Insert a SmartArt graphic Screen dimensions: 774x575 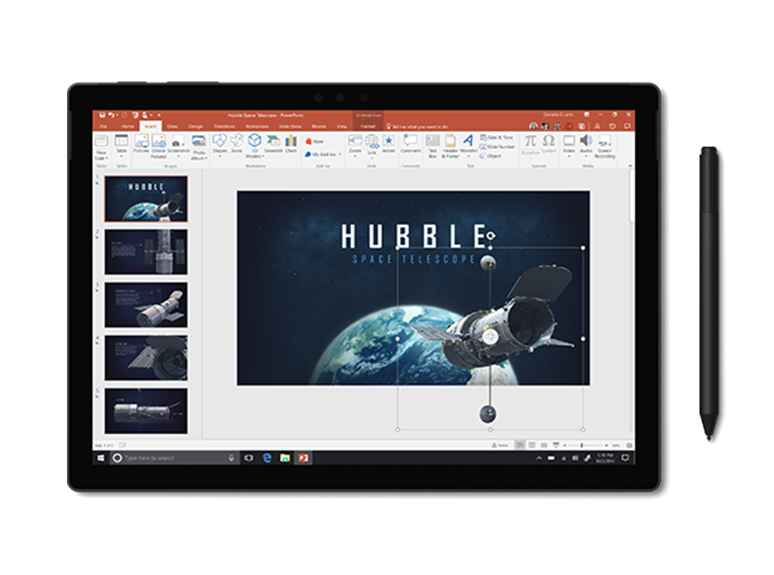tap(273, 144)
